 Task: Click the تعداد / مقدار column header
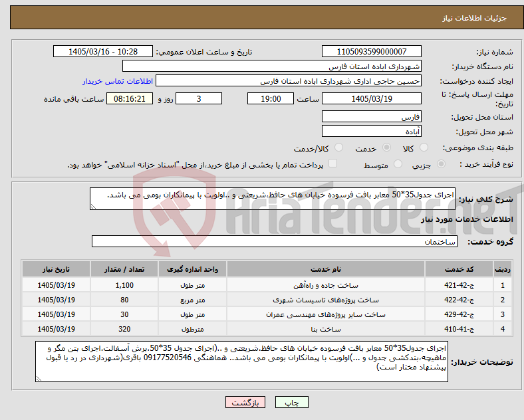(x=124, y=269)
